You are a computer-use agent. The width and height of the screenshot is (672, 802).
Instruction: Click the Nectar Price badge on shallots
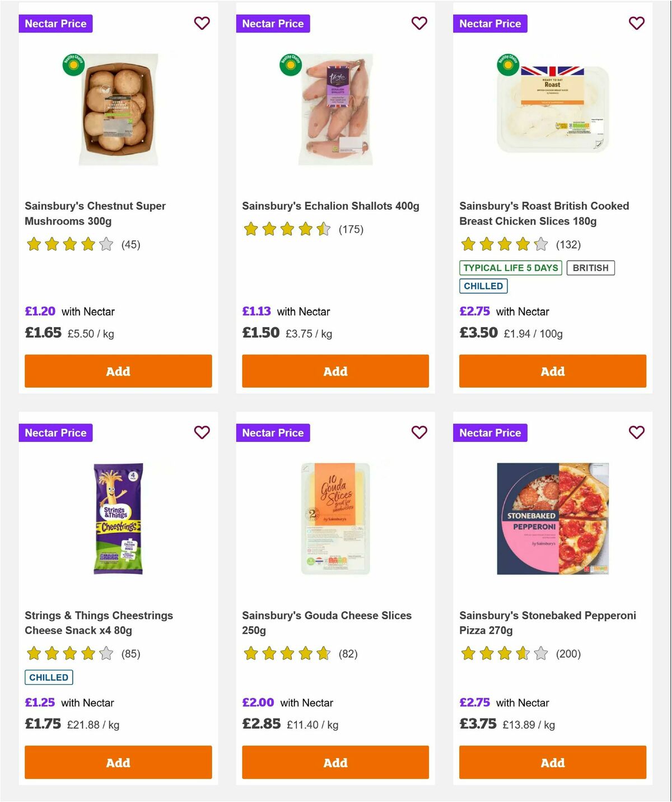point(273,24)
